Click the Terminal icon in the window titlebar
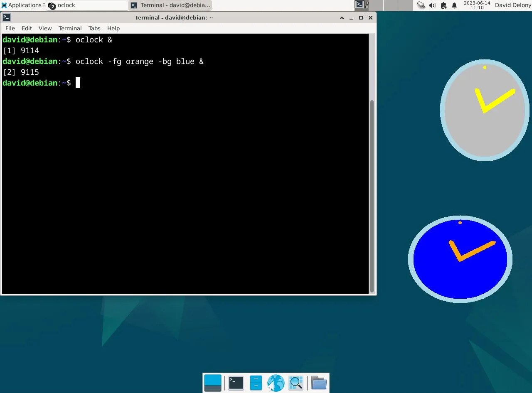The width and height of the screenshot is (532, 393). 6,17
